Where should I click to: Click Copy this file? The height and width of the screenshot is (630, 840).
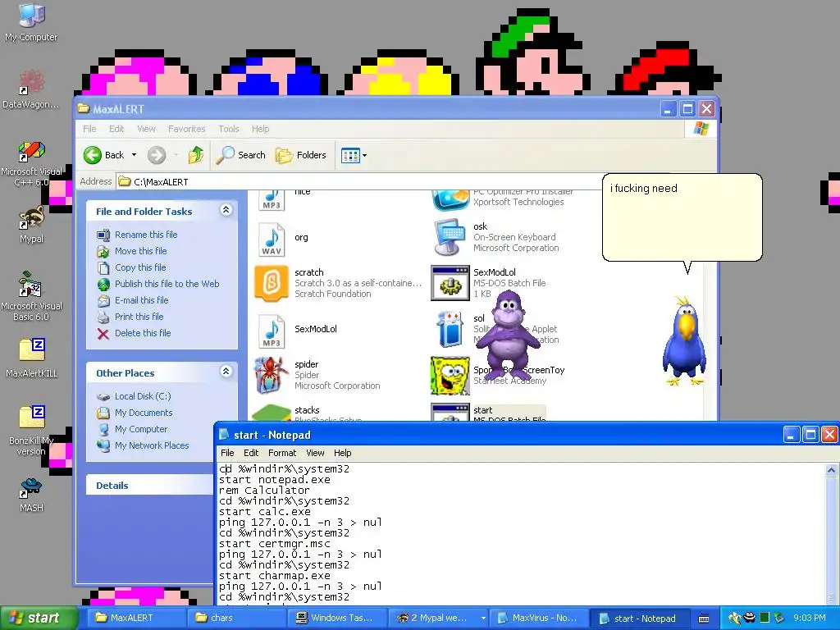tap(140, 267)
